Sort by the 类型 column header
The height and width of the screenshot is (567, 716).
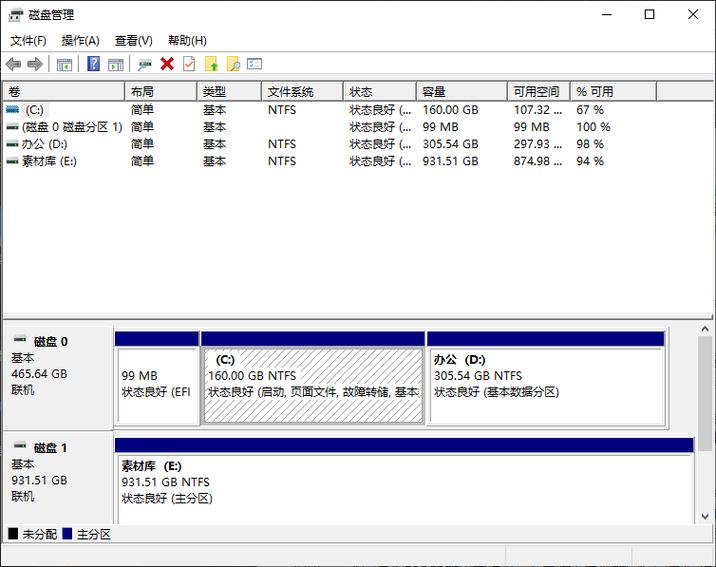click(x=229, y=92)
